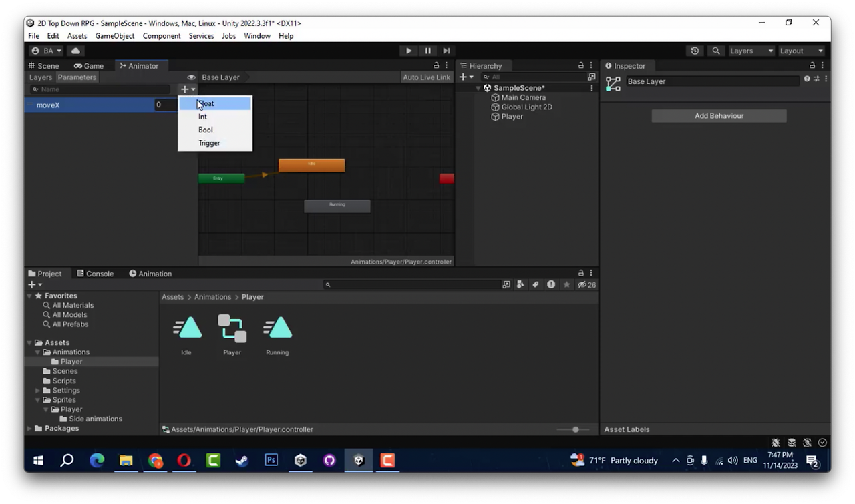The width and height of the screenshot is (855, 504).
Task: Toggle the Auto Live Link button
Action: coord(427,77)
